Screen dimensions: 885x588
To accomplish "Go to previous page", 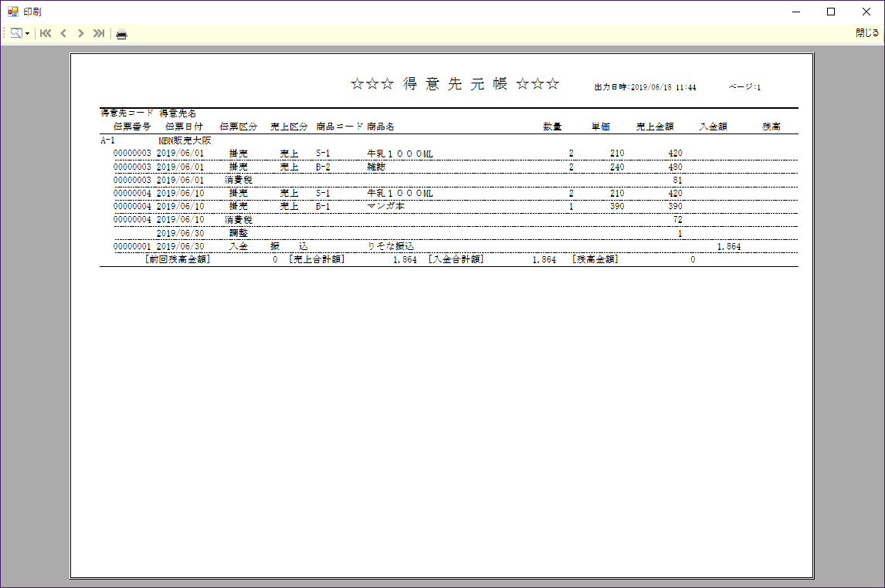I will click(x=63, y=33).
